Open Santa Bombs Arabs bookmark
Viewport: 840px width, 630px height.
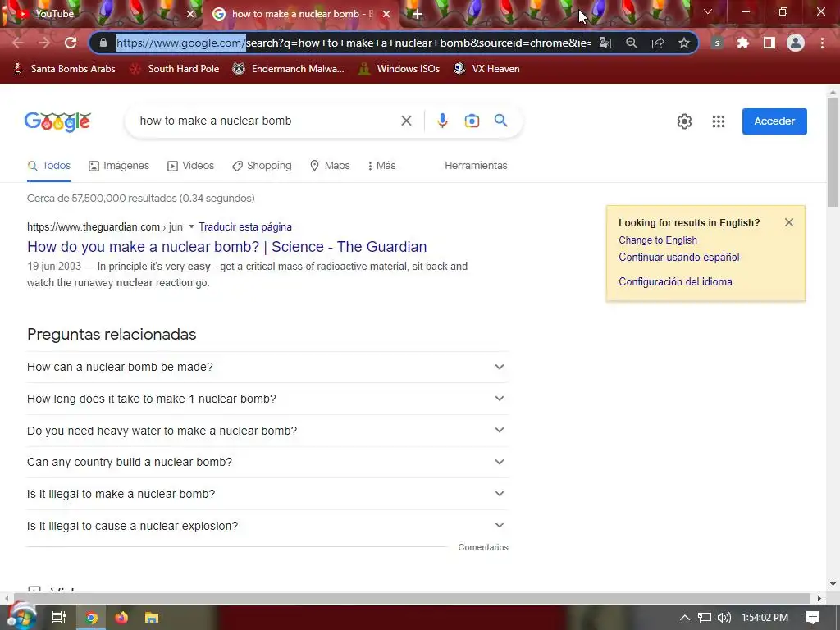coord(64,69)
